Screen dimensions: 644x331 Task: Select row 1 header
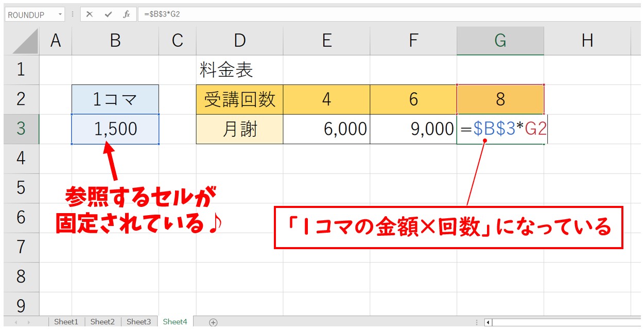pos(21,69)
